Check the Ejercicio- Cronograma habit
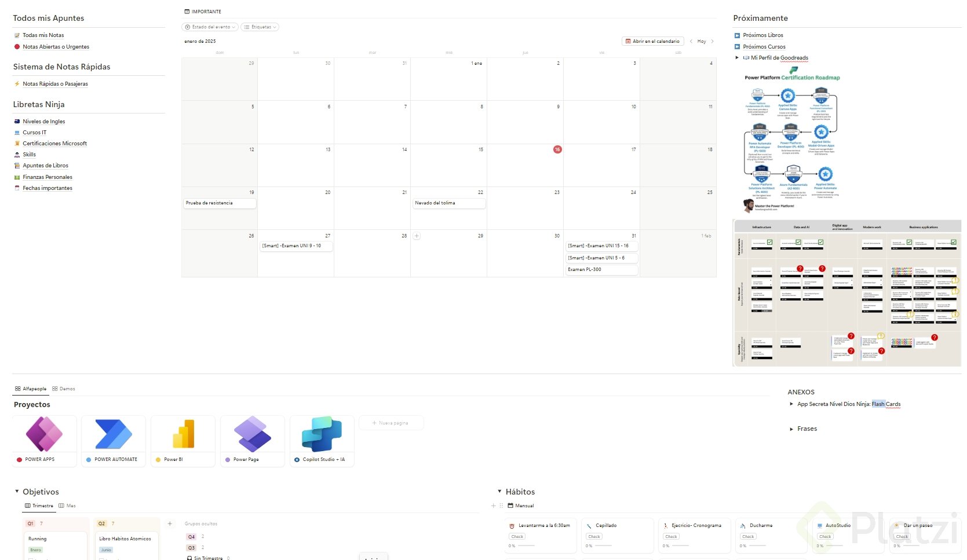 pos(672,537)
